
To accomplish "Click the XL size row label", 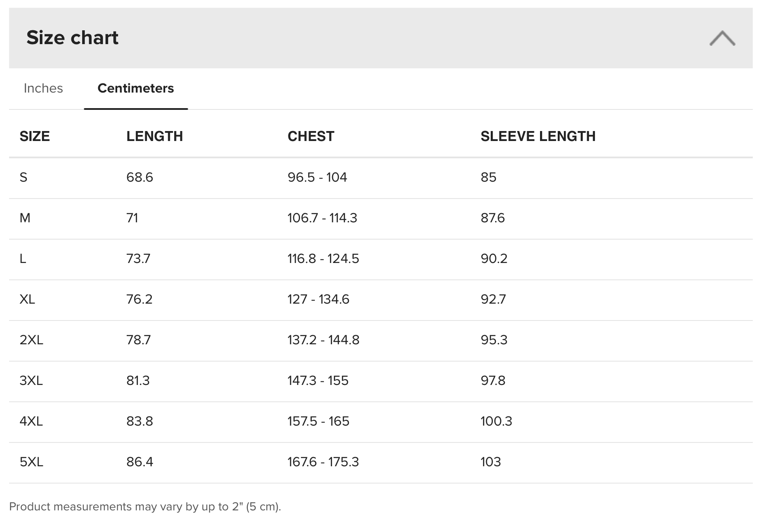I will coord(27,299).
